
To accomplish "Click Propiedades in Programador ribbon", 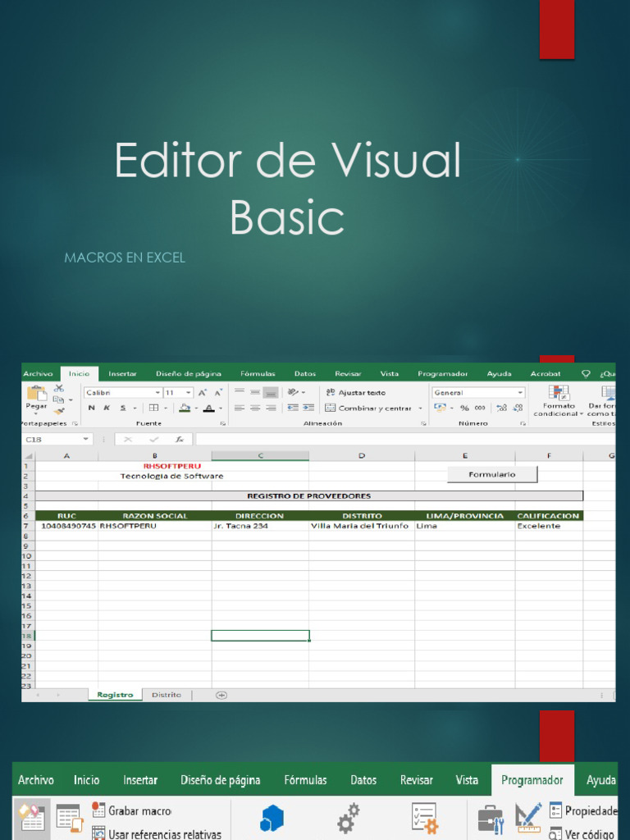I will point(583,811).
